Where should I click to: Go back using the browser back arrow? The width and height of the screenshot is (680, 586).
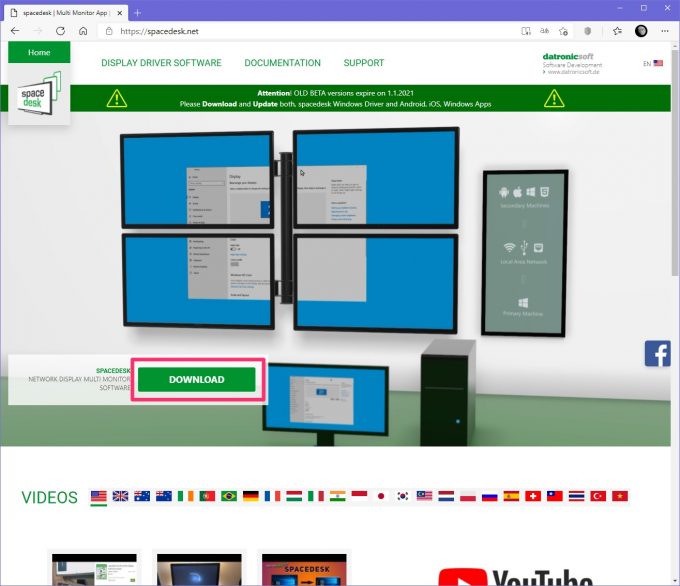tap(15, 31)
